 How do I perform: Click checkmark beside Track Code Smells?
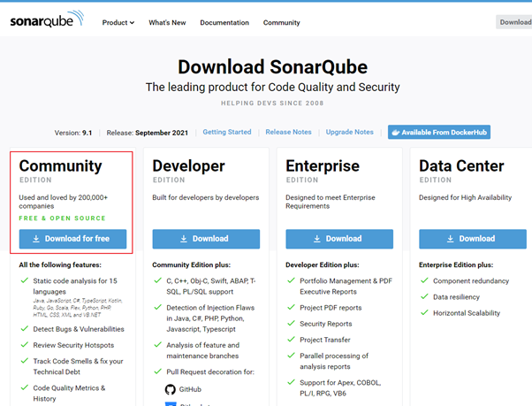click(25, 361)
